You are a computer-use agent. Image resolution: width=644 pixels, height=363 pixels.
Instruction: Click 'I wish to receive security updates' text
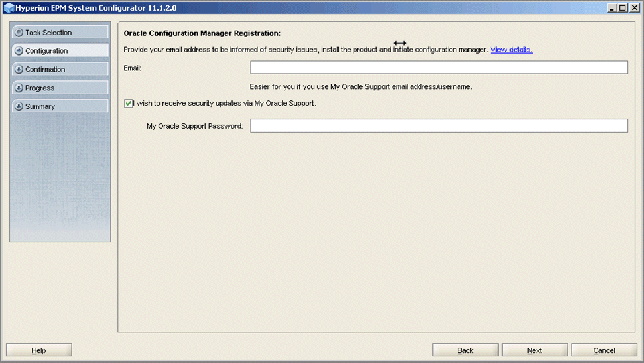tap(225, 103)
